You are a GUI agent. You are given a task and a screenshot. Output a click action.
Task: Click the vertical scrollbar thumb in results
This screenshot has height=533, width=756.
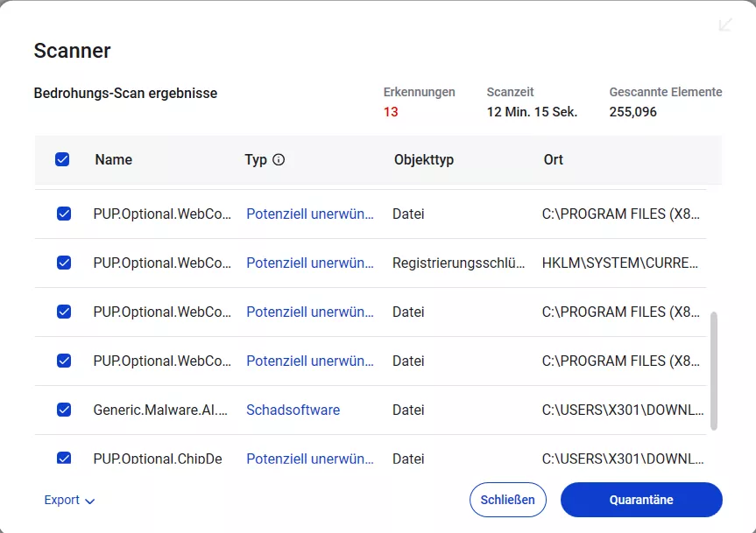[x=713, y=369]
